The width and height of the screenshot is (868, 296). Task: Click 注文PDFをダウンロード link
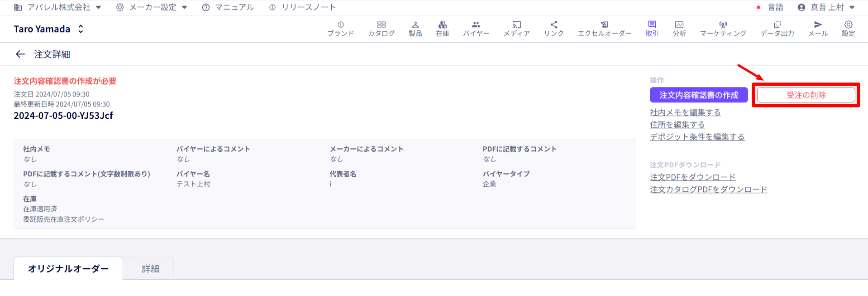[693, 177]
